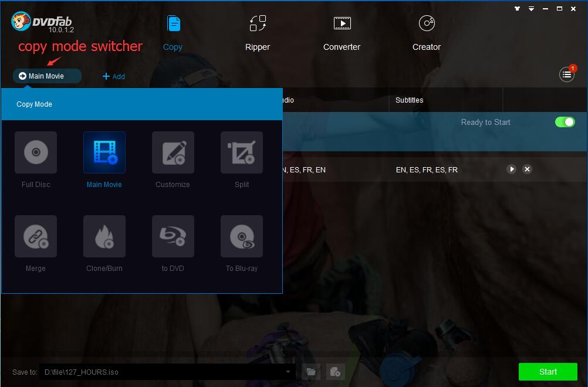The width and height of the screenshot is (588, 387).
Task: Pick the Split copy mode icon
Action: [x=241, y=152]
